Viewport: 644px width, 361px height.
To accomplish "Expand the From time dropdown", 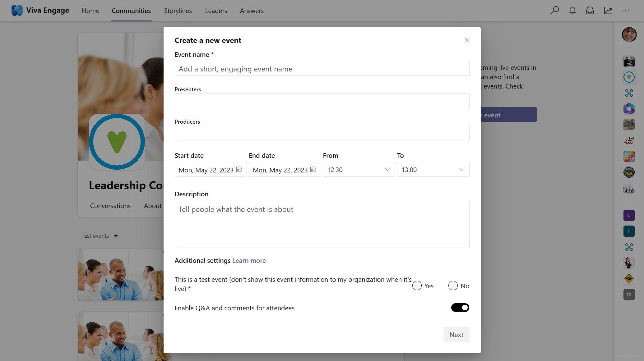I will coord(387,169).
